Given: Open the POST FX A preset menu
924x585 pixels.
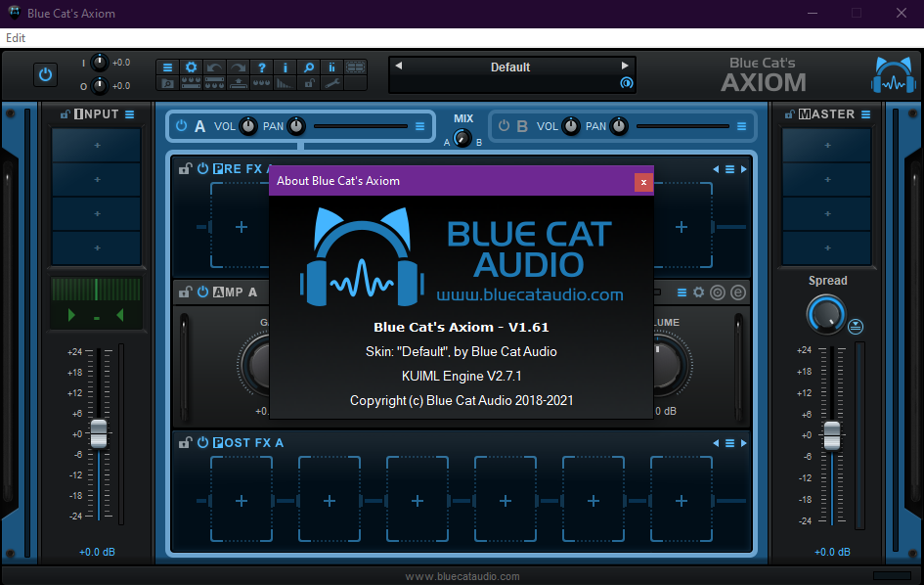Looking at the screenshot, I should tap(729, 443).
